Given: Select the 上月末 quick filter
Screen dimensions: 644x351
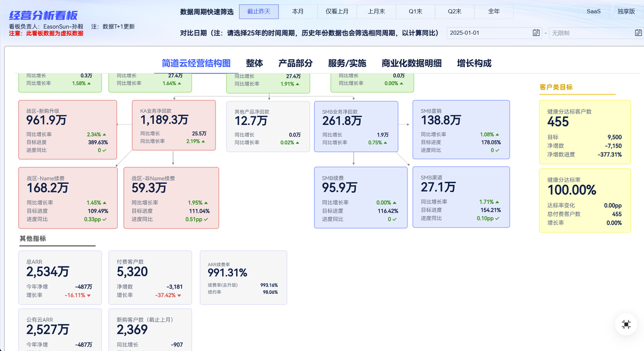Looking at the screenshot, I should [x=376, y=12].
